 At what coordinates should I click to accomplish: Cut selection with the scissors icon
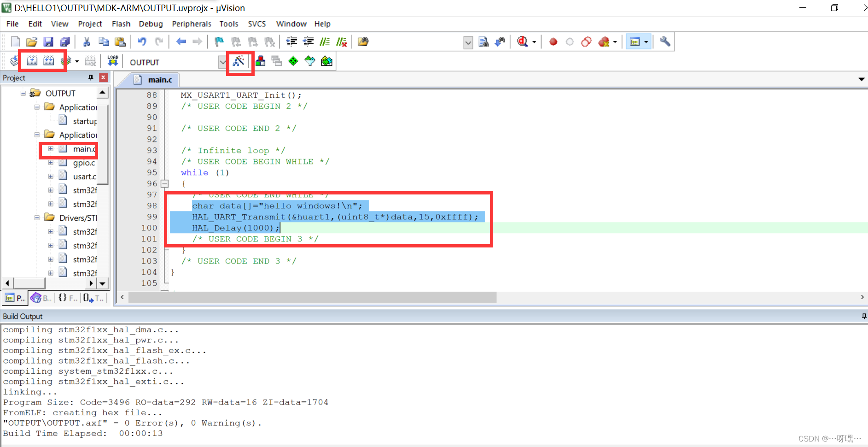point(87,42)
